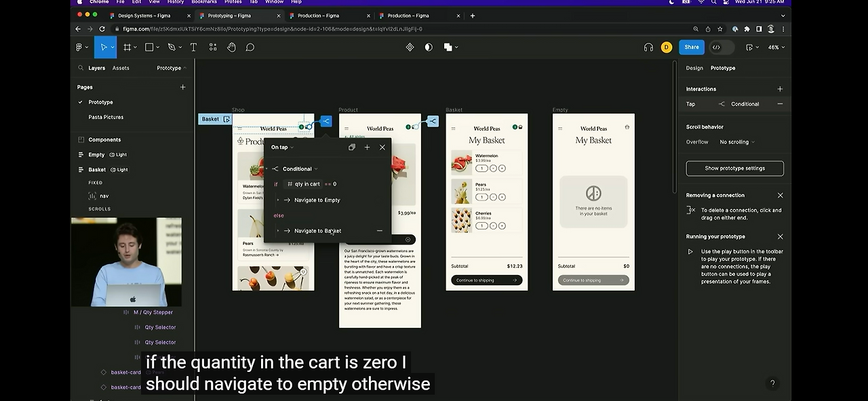The width and height of the screenshot is (868, 401).
Task: Dismiss the Removing a connection tip
Action: click(x=780, y=195)
